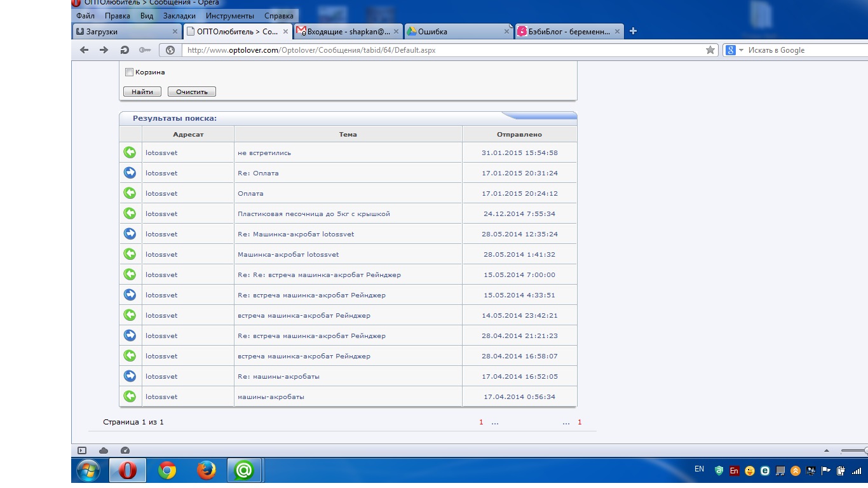This screenshot has width=868, height=488.
Task: Click the browser Forward arrow button
Action: click(104, 50)
